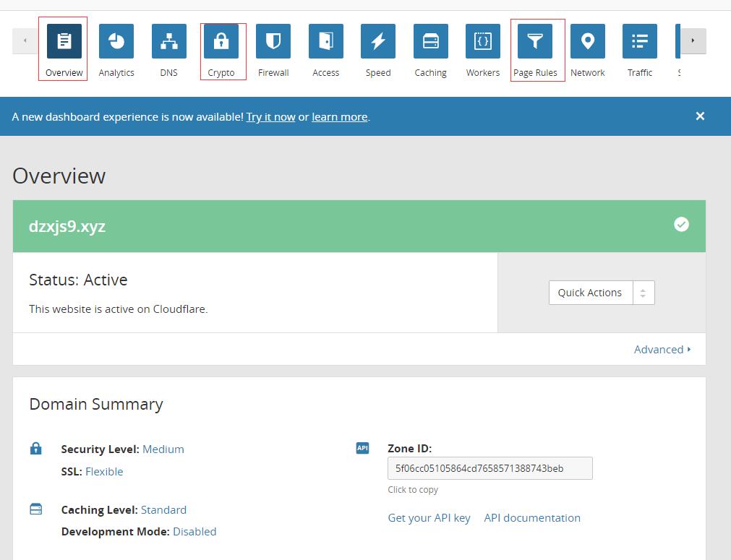The image size is (731, 560).
Task: Select the Caching tab label
Action: pos(431,73)
